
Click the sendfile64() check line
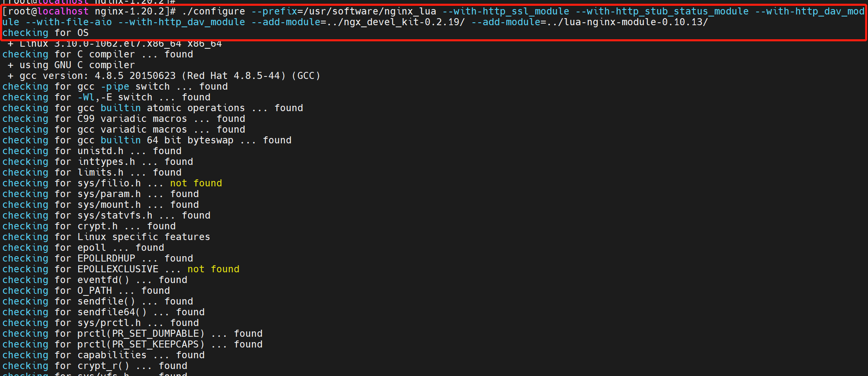tap(103, 312)
